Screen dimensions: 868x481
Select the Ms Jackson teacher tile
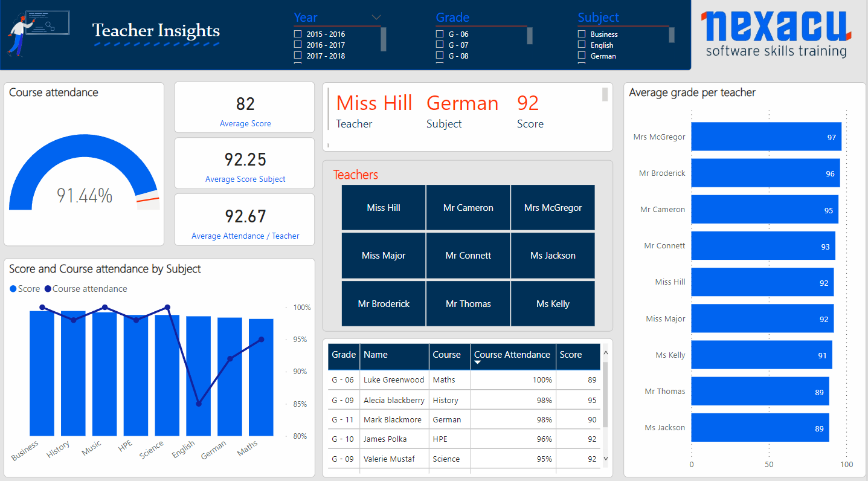coord(553,255)
